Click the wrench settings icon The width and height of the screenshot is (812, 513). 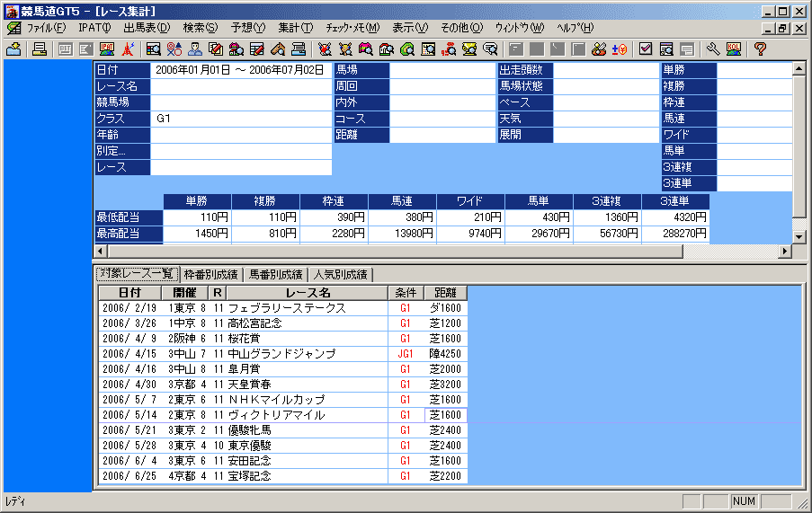(713, 49)
